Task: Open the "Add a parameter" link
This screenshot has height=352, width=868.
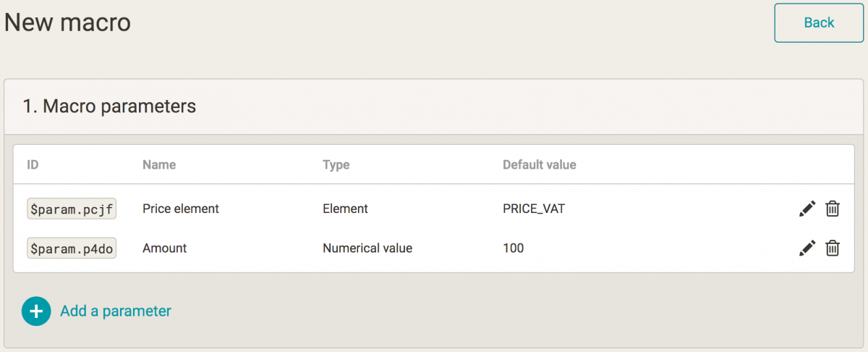Action: tap(115, 311)
